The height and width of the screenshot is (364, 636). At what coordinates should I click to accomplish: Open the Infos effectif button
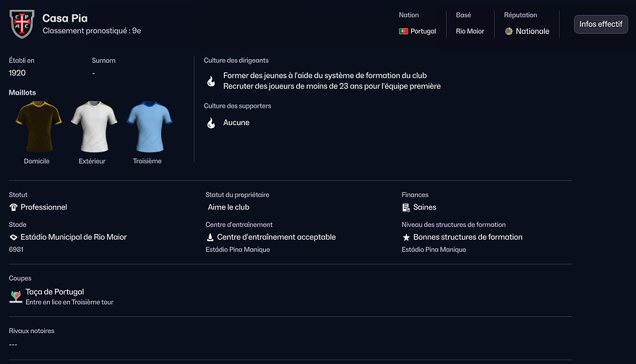[x=600, y=25]
